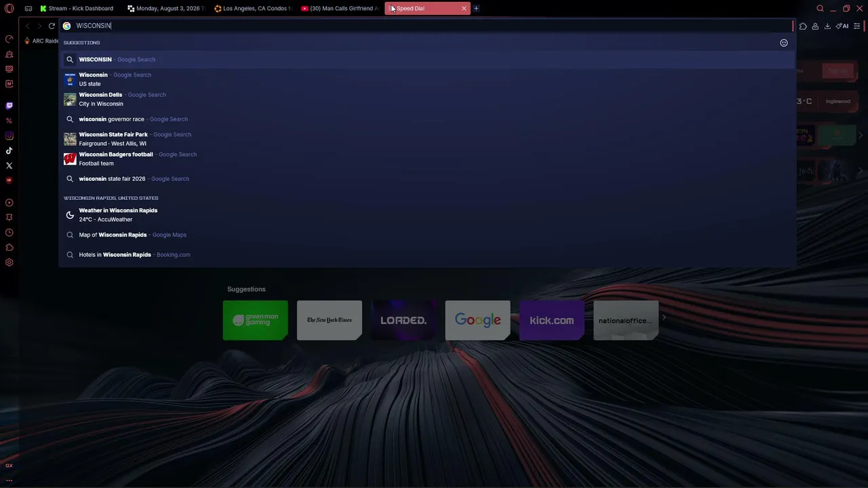
Task: Open the red M sidebar icon
Action: (x=9, y=84)
